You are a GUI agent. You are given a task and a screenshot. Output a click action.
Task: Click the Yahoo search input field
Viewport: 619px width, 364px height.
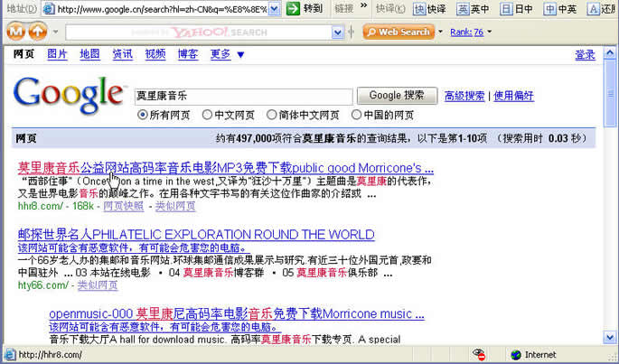(199, 32)
